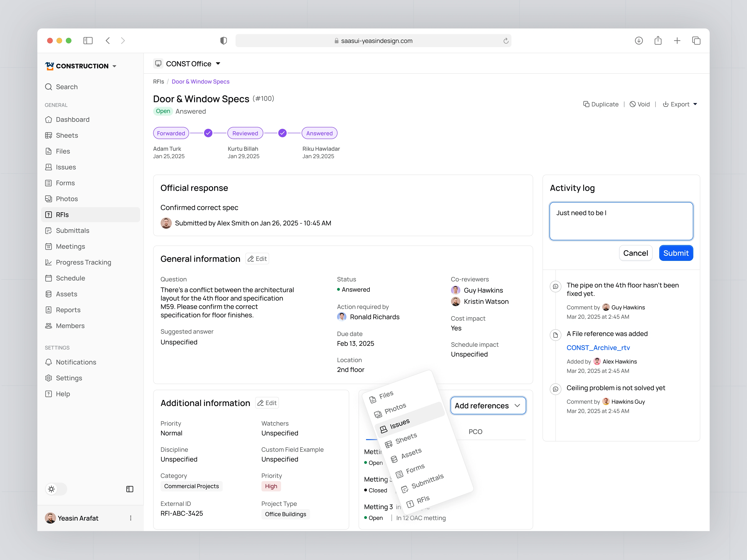This screenshot has height=560, width=747.
Task: Open the Add references dropdown
Action: click(488, 405)
